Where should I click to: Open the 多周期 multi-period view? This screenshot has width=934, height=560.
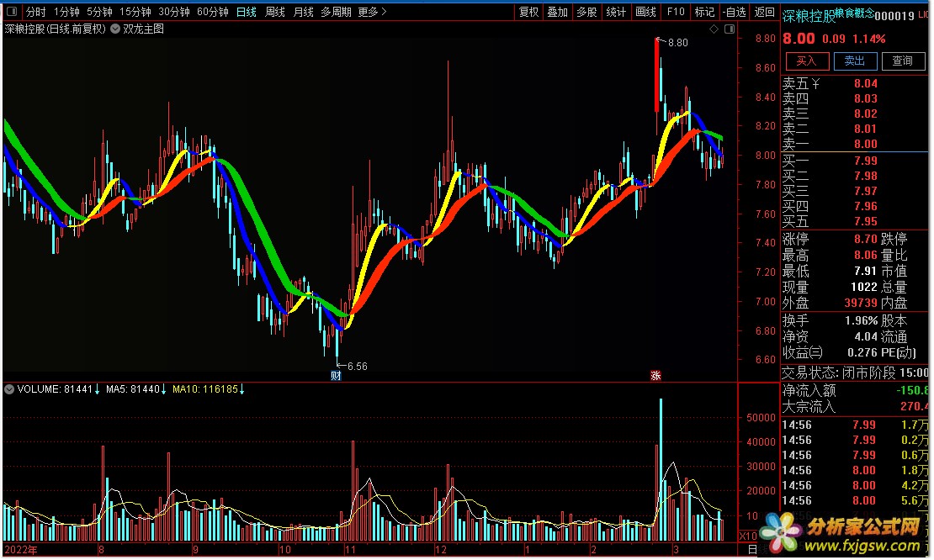coord(336,11)
